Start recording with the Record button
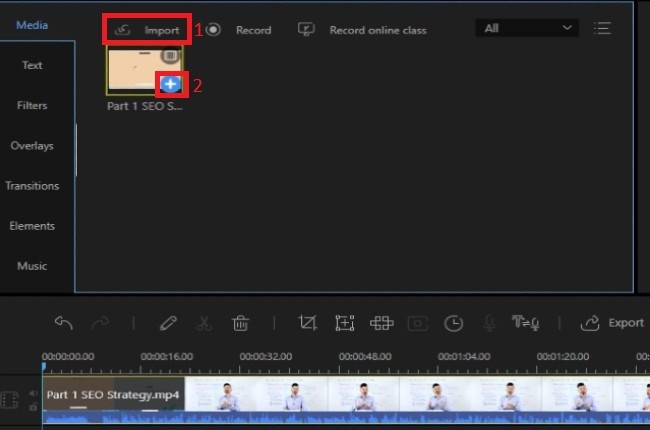Image resolution: width=650 pixels, height=430 pixels. pos(238,30)
